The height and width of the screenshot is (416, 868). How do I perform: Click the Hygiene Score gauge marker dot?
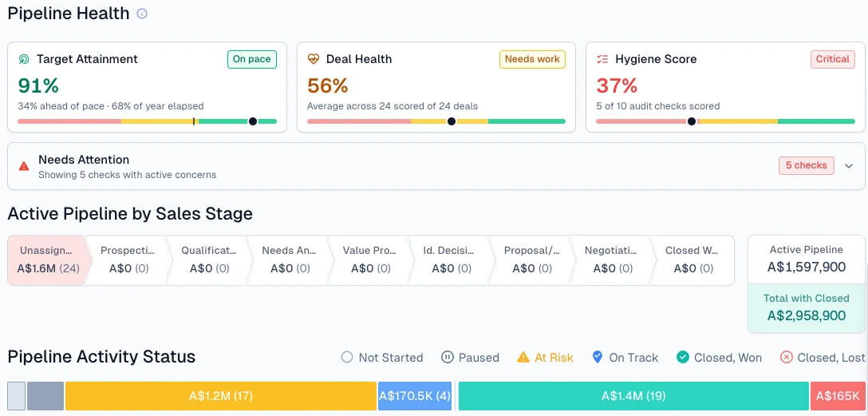[692, 121]
